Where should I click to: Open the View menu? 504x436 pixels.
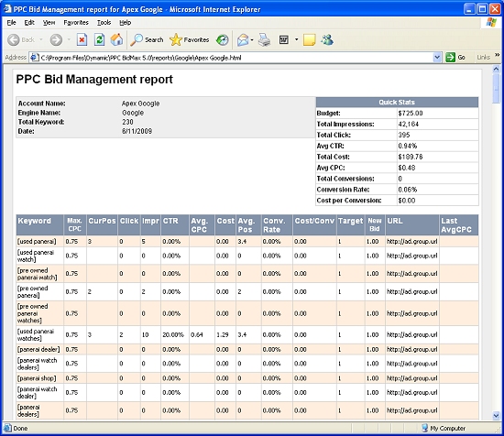pos(49,23)
